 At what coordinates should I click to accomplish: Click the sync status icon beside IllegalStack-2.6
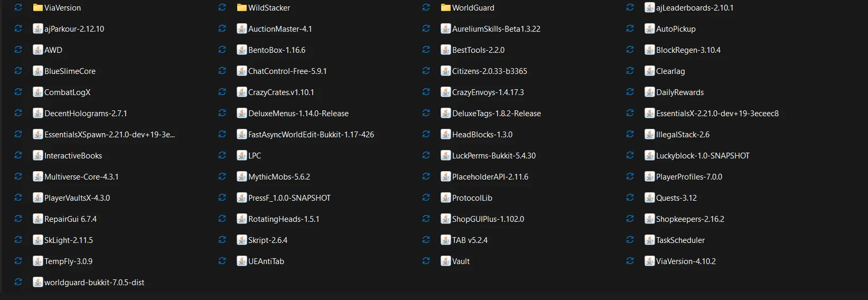coord(630,134)
